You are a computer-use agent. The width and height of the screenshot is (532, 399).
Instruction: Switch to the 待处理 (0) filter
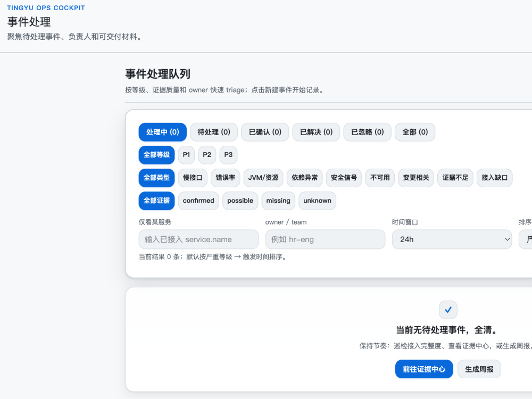(x=214, y=132)
